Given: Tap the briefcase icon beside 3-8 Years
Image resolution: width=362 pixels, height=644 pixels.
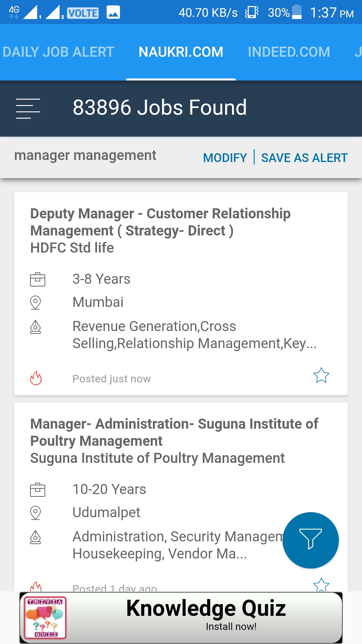Looking at the screenshot, I should [x=38, y=279].
